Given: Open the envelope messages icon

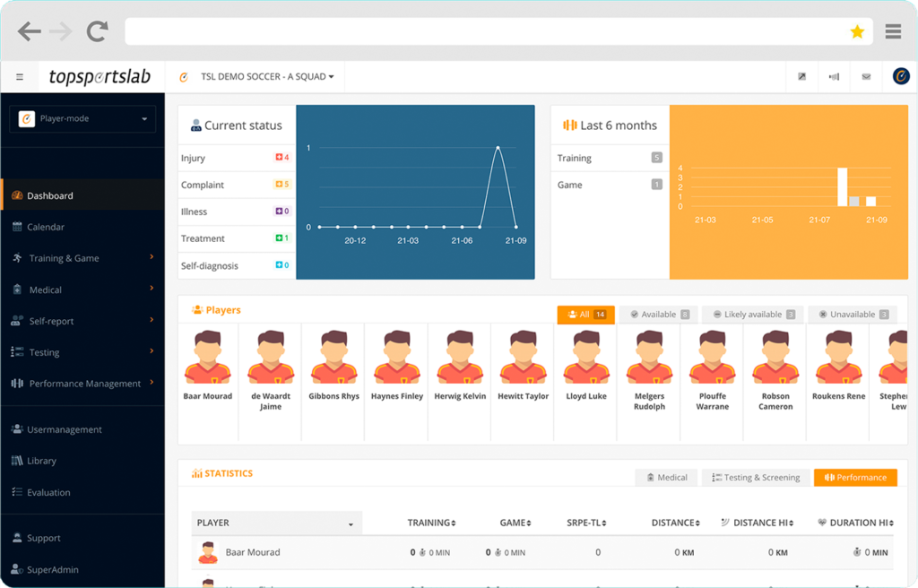Looking at the screenshot, I should pos(865,76).
